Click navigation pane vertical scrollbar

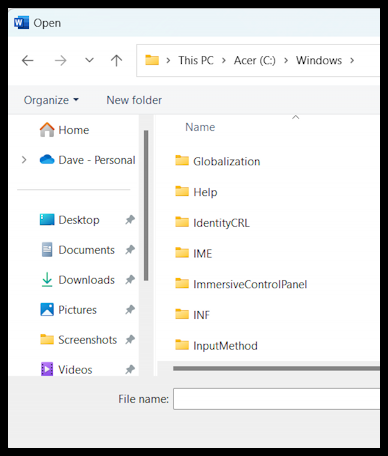pos(146,205)
